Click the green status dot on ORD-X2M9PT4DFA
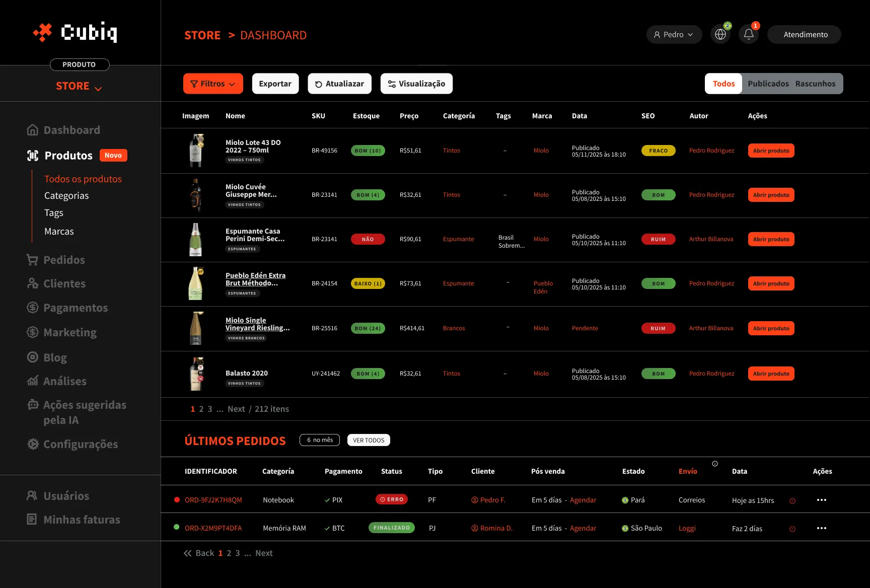This screenshot has width=870, height=588. tap(177, 528)
